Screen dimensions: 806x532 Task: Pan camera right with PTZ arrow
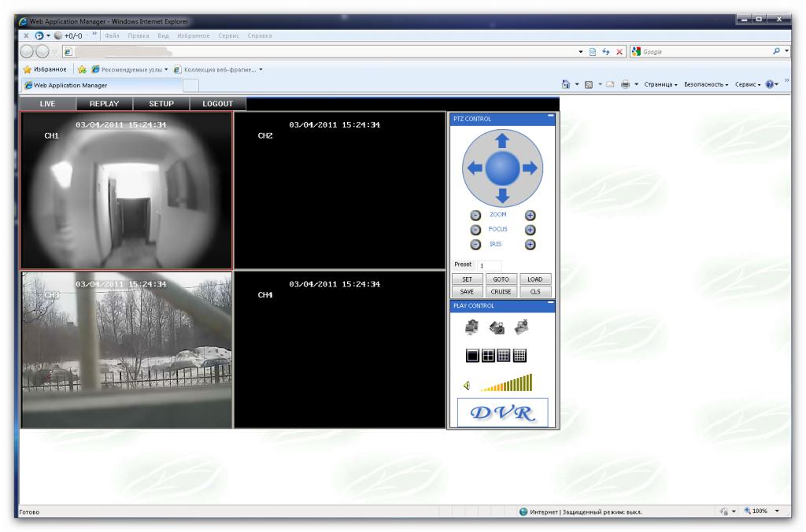point(529,167)
